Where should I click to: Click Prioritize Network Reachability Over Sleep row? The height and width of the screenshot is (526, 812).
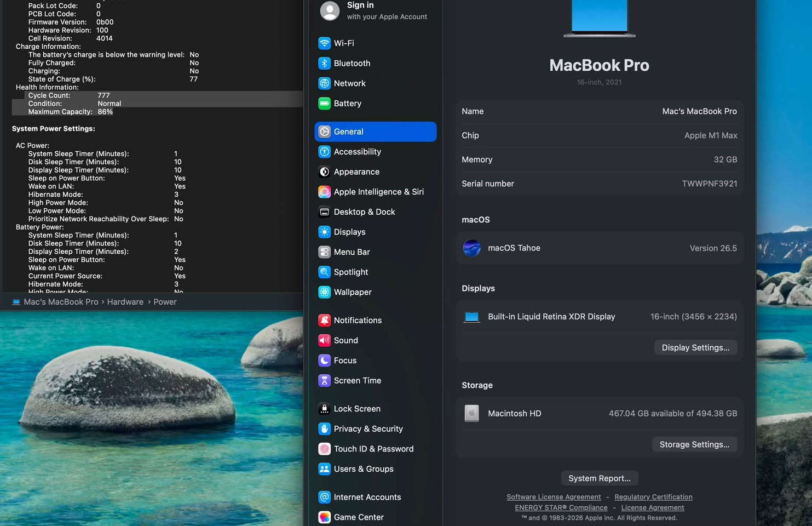coord(106,219)
